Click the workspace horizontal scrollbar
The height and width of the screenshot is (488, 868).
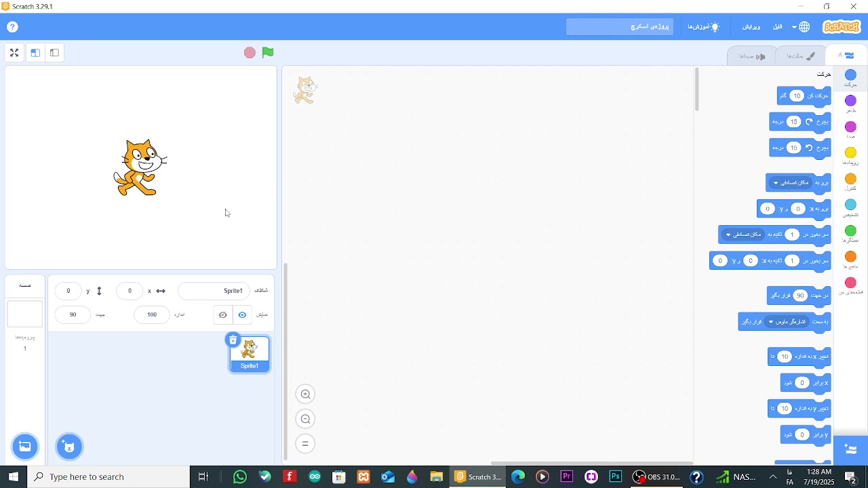591,464
